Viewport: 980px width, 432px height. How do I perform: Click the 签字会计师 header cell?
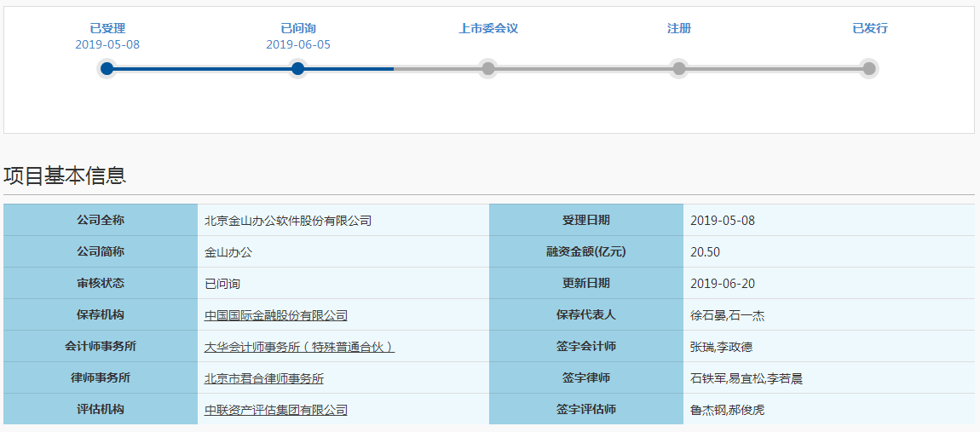586,346
